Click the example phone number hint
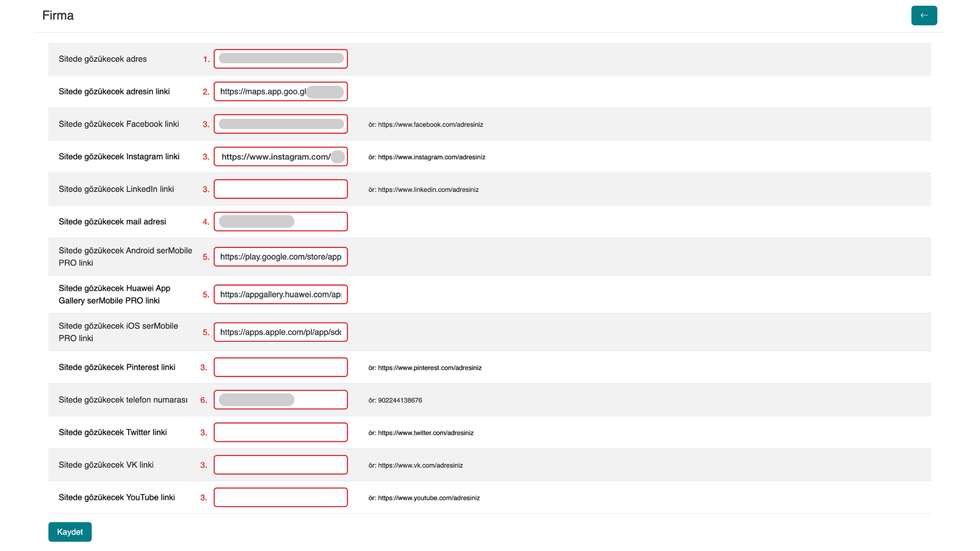The height and width of the screenshot is (551, 980). pyautogui.click(x=395, y=400)
